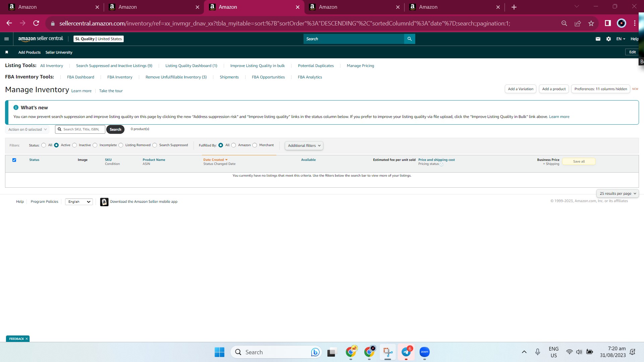Open the Windows Start menu
The image size is (644, 362).
[219, 352]
